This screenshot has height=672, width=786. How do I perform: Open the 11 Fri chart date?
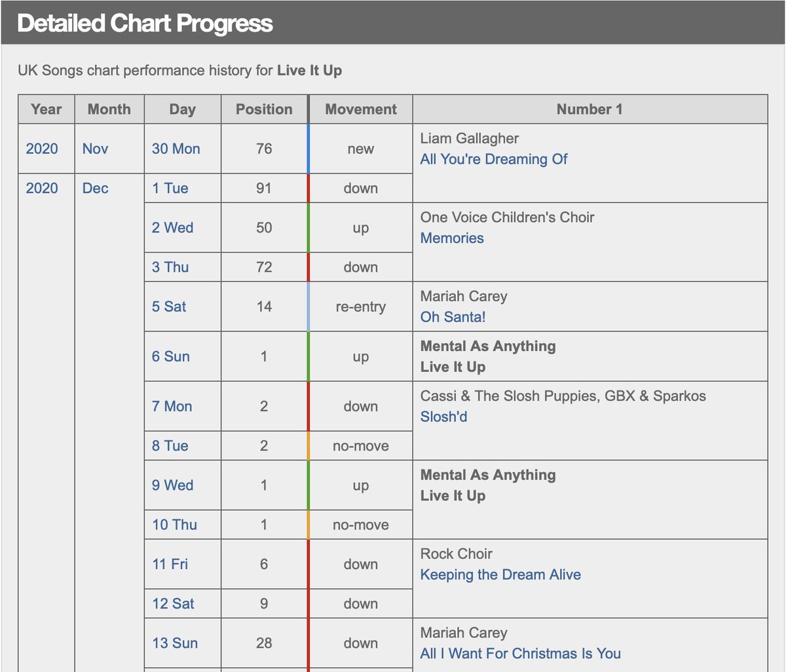[x=170, y=564]
